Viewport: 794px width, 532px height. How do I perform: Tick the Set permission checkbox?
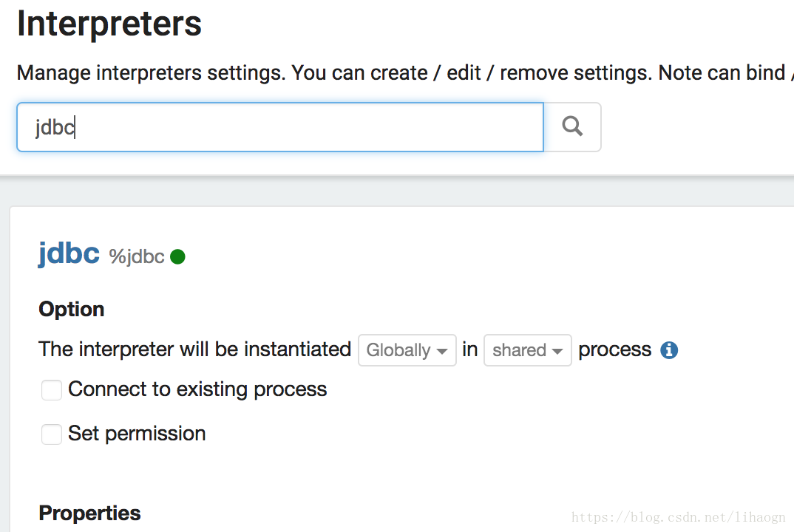(52, 434)
